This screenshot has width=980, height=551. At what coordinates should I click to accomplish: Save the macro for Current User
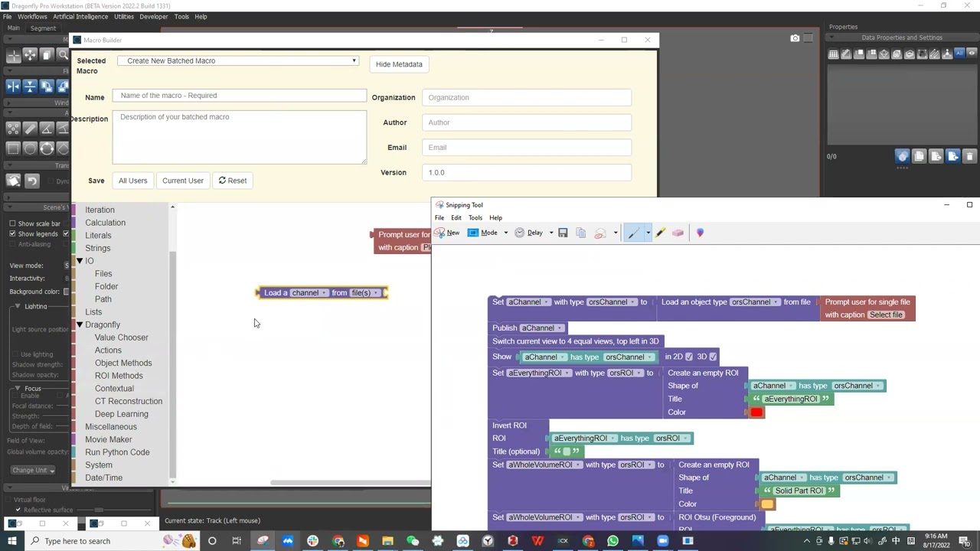click(183, 181)
